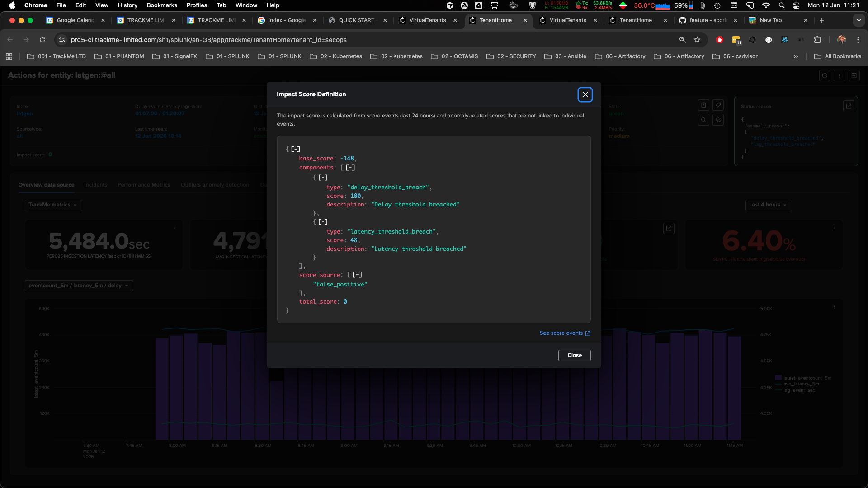Click the Close button in dialog
The height and width of the screenshot is (488, 868).
click(x=574, y=355)
